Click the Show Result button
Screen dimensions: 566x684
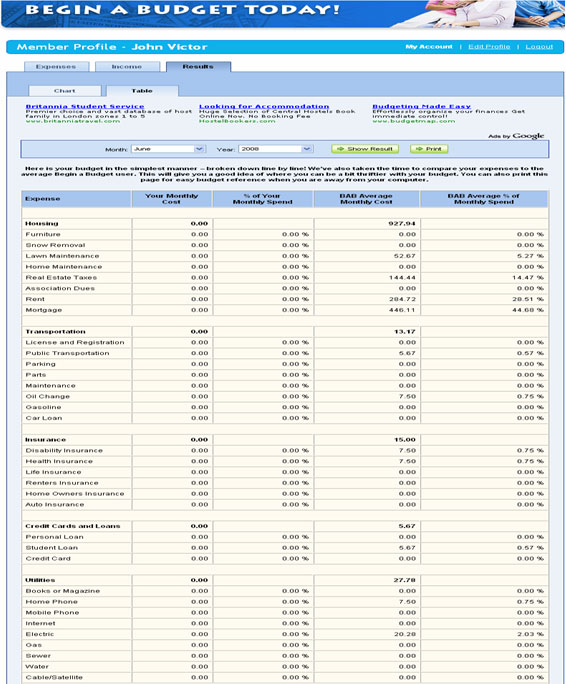365,149
